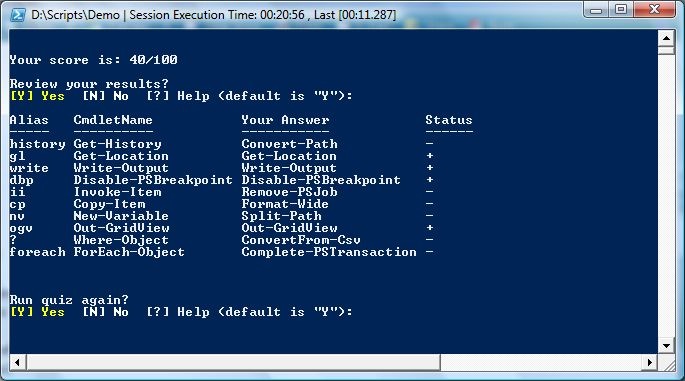Click the "Run quiz again?" prompt line

pyautogui.click(x=69, y=300)
